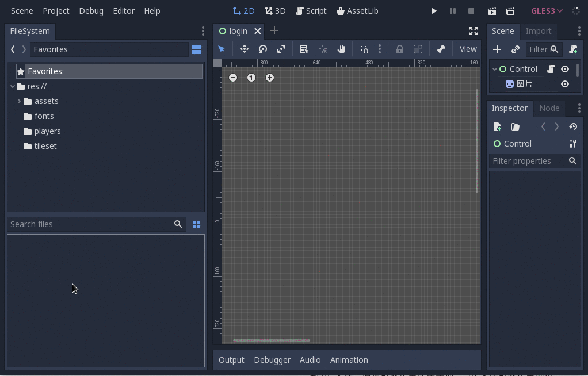Switch to the Import tab

coord(539,31)
